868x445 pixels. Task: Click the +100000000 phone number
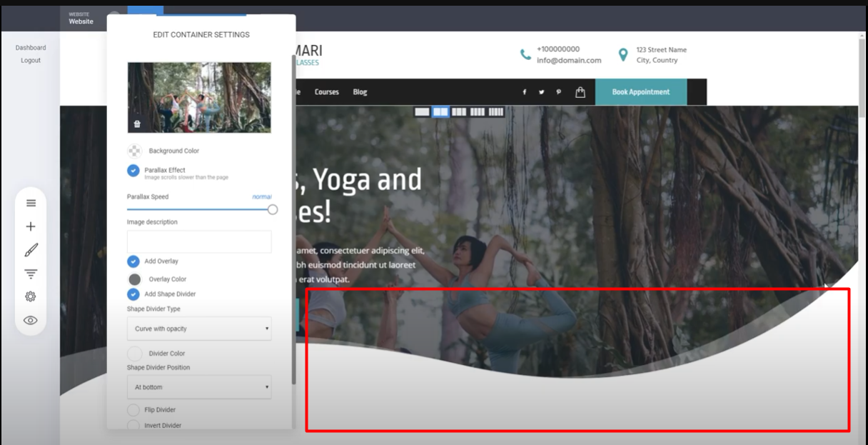click(x=558, y=49)
